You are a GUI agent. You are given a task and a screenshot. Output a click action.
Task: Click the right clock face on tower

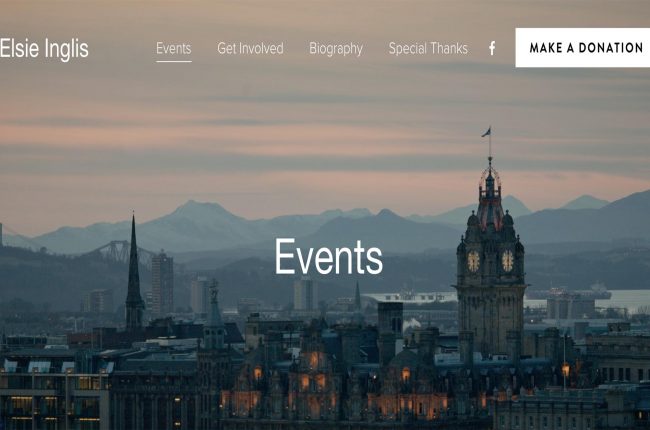507,261
